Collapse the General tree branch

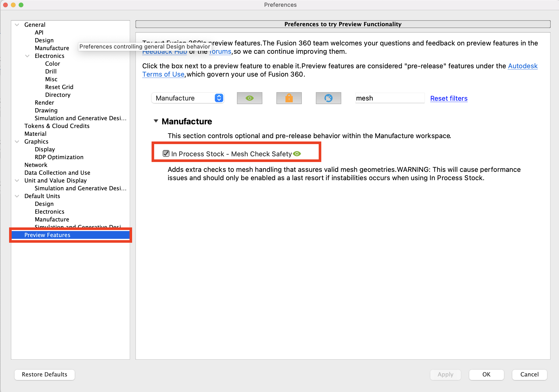coord(17,24)
